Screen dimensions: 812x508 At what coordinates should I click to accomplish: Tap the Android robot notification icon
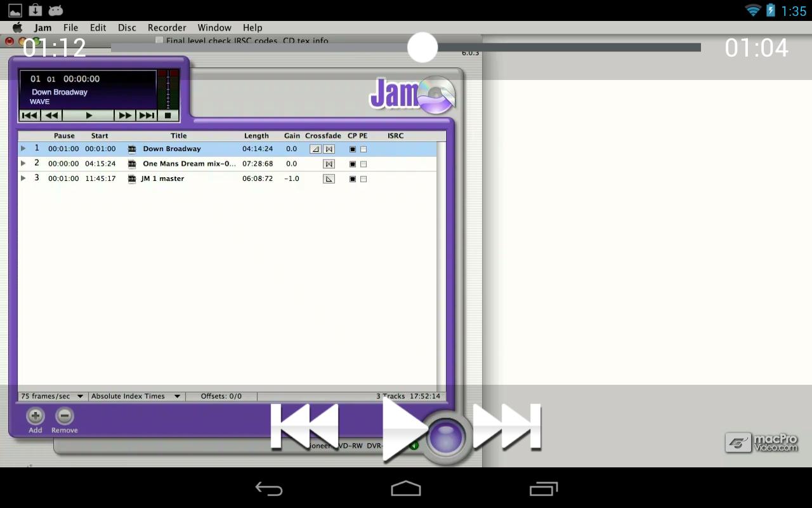pyautogui.click(x=56, y=10)
